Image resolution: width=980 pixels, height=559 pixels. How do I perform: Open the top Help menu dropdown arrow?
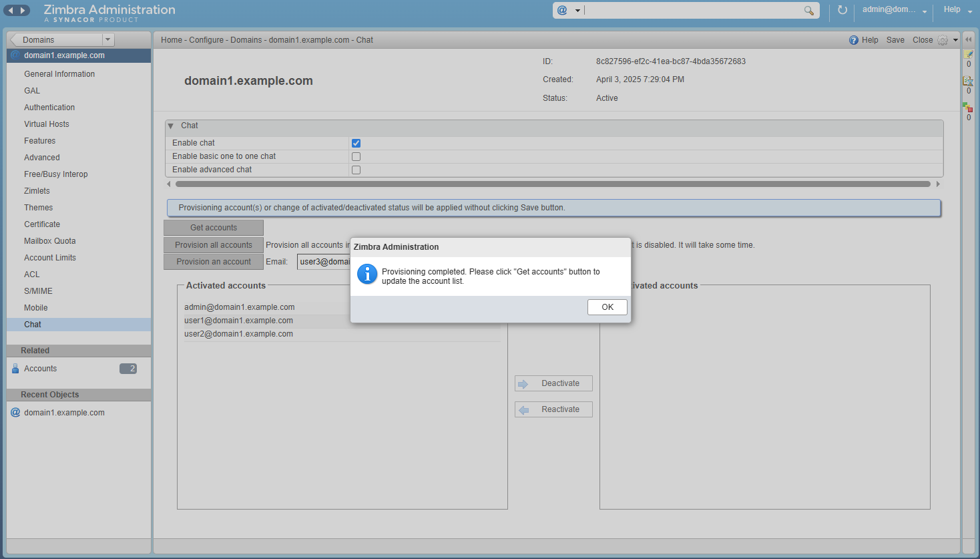(970, 11)
